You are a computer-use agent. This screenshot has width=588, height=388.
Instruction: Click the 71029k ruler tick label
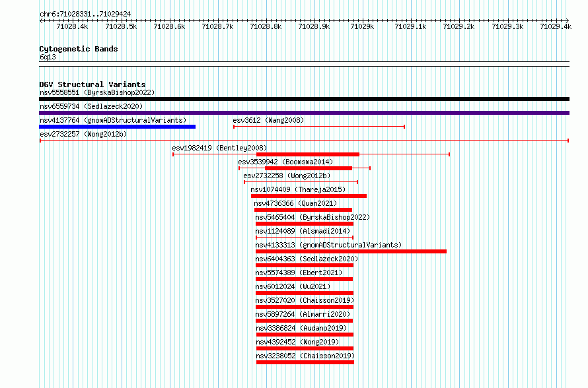[362, 26]
